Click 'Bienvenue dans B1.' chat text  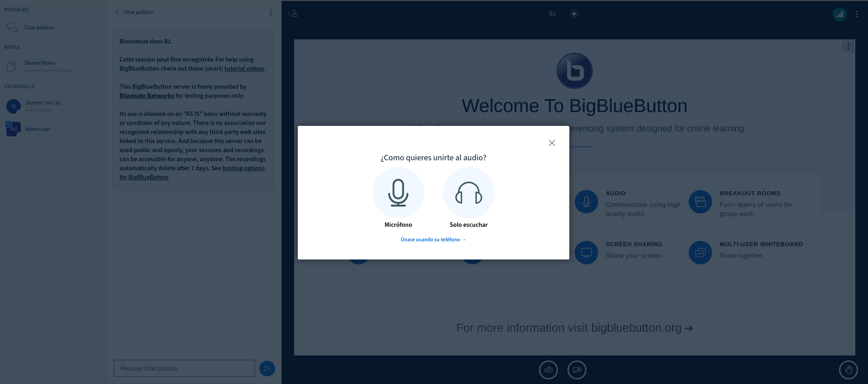coord(146,41)
